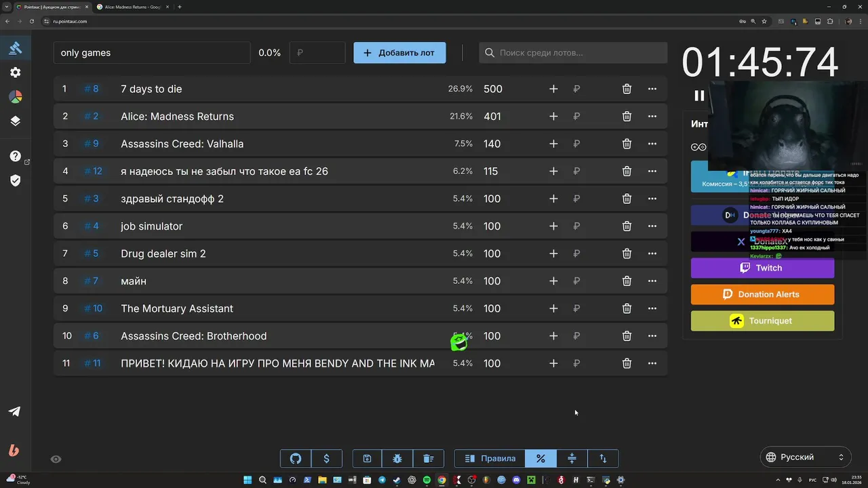The width and height of the screenshot is (868, 488).
Task: Toggle the eye visibility icon at bottom left
Action: coord(56,459)
